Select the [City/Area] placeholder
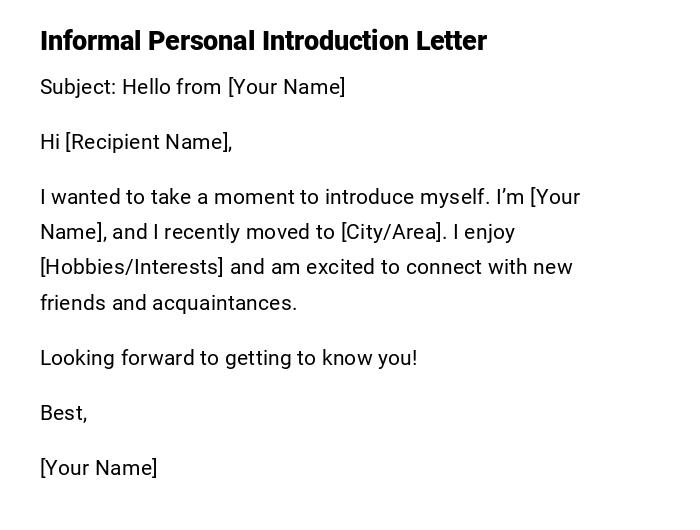 click(391, 232)
